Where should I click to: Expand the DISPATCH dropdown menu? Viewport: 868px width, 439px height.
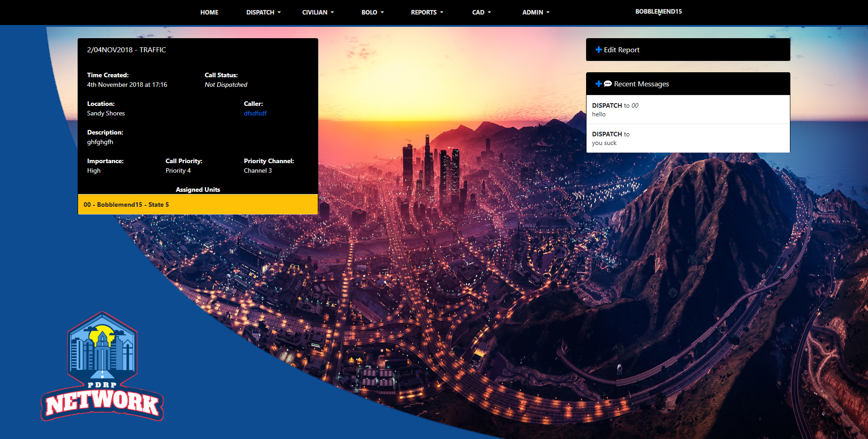263,12
